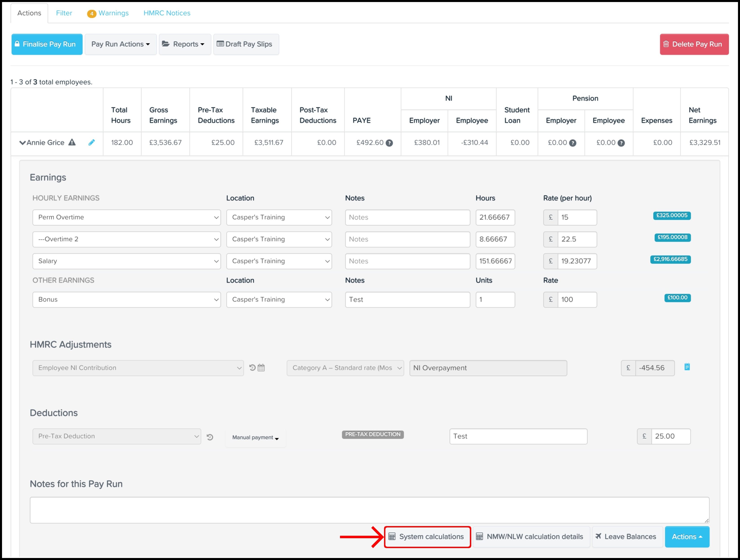Open Draft Pay Slips
Screen dimensions: 740x560
(x=246, y=44)
